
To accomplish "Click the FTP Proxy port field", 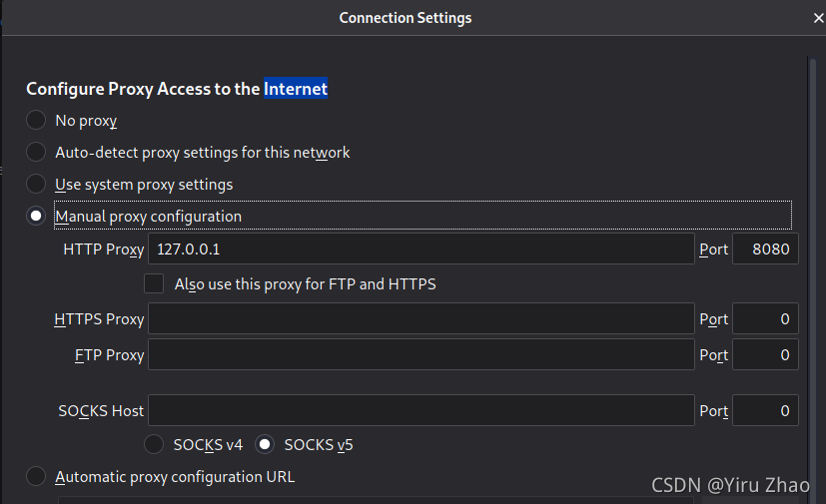I will 765,355.
